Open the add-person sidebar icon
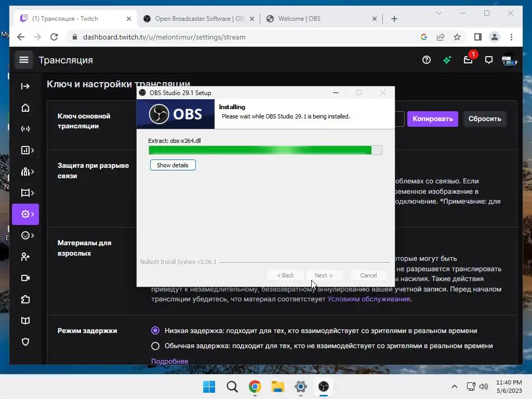The width and height of the screenshot is (532, 399). pos(25,257)
